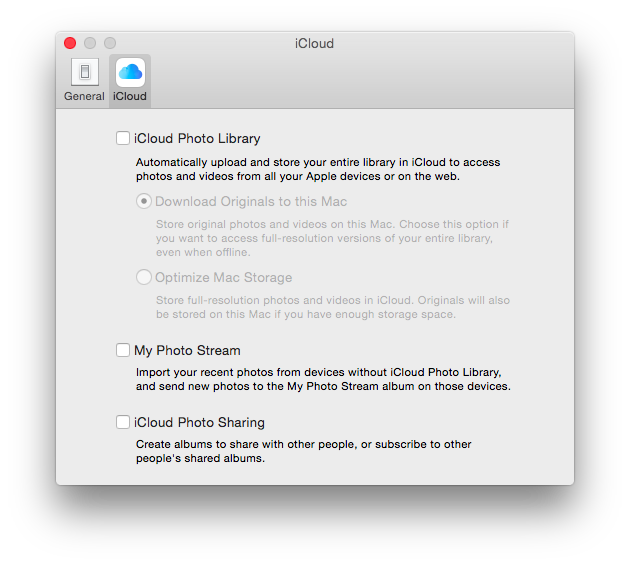Screen dimensions: 630x565
Task: Select Download Originals to this Mac
Action: point(144,201)
